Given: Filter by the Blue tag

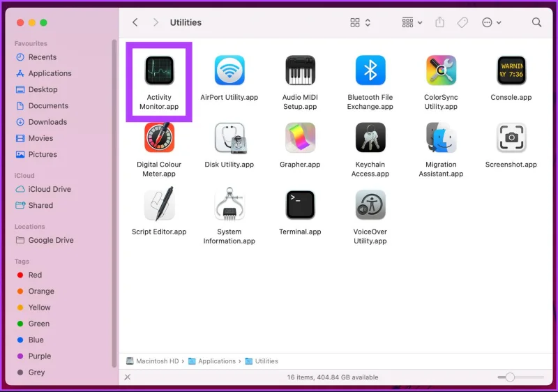Looking at the screenshot, I should pos(30,340).
